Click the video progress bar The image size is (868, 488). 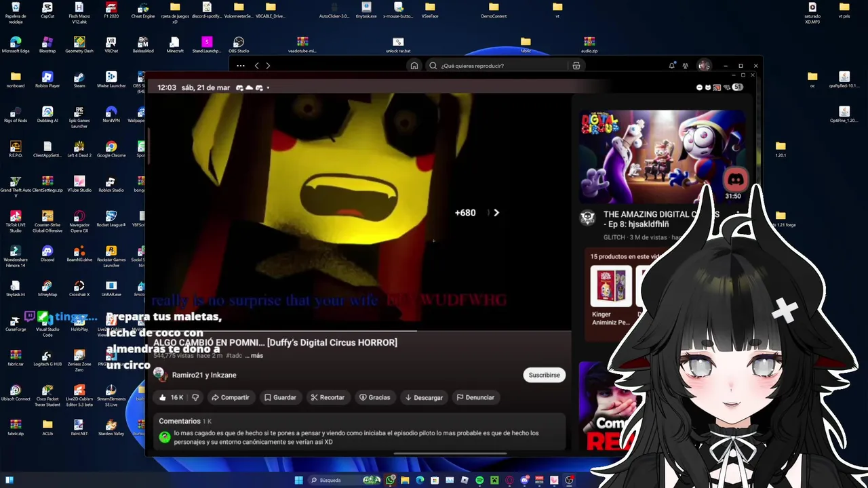pyautogui.click(x=358, y=331)
